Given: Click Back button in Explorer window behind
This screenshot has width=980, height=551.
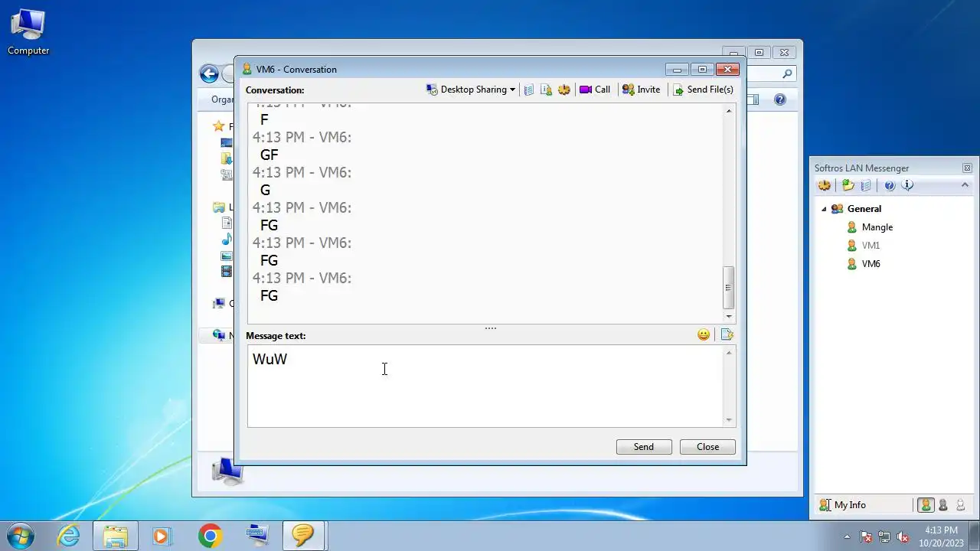Looking at the screenshot, I should [x=209, y=73].
